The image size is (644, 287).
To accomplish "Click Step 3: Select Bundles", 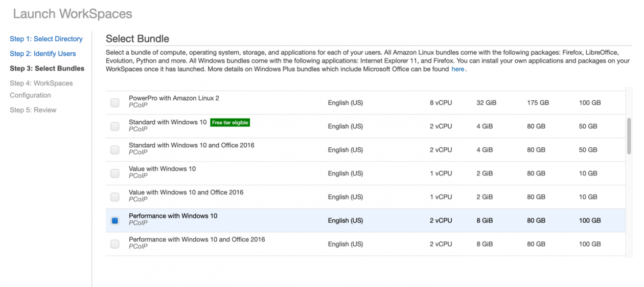I will [x=47, y=69].
